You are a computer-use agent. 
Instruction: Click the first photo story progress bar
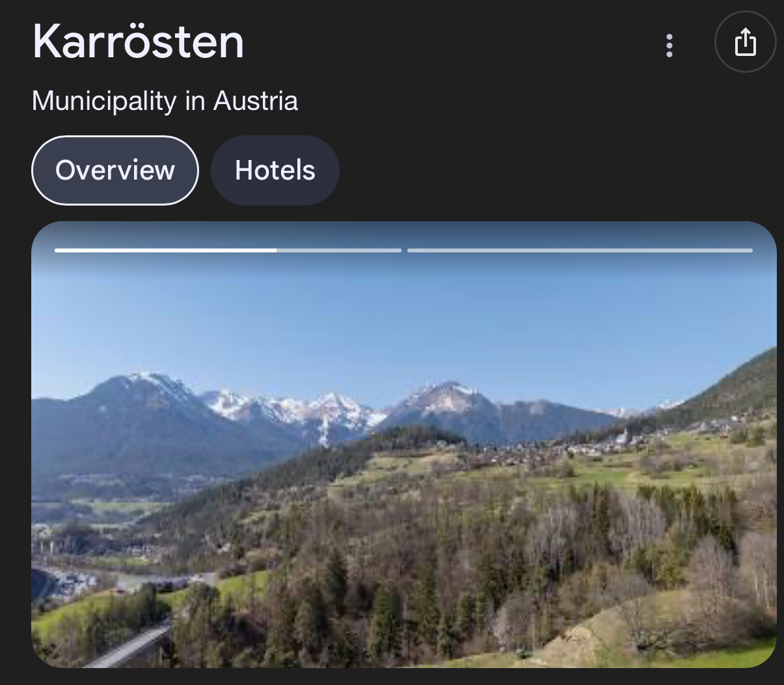pyautogui.click(x=228, y=250)
